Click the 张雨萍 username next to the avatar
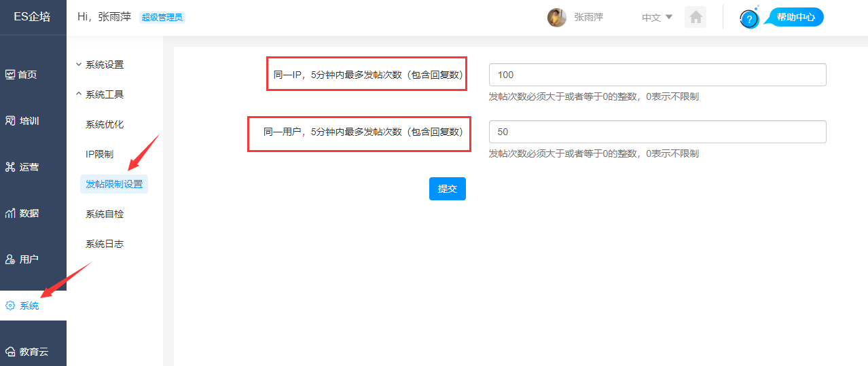The height and width of the screenshot is (366, 868). point(588,18)
